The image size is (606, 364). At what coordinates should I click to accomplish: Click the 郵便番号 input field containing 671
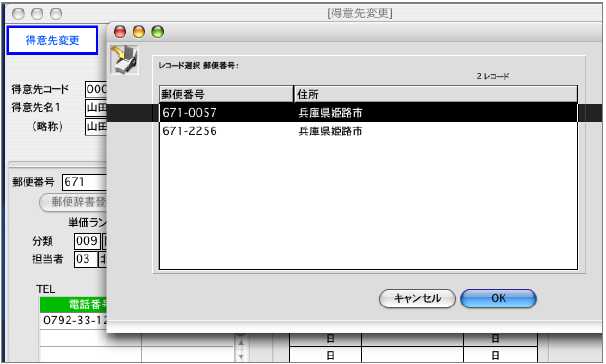point(84,182)
